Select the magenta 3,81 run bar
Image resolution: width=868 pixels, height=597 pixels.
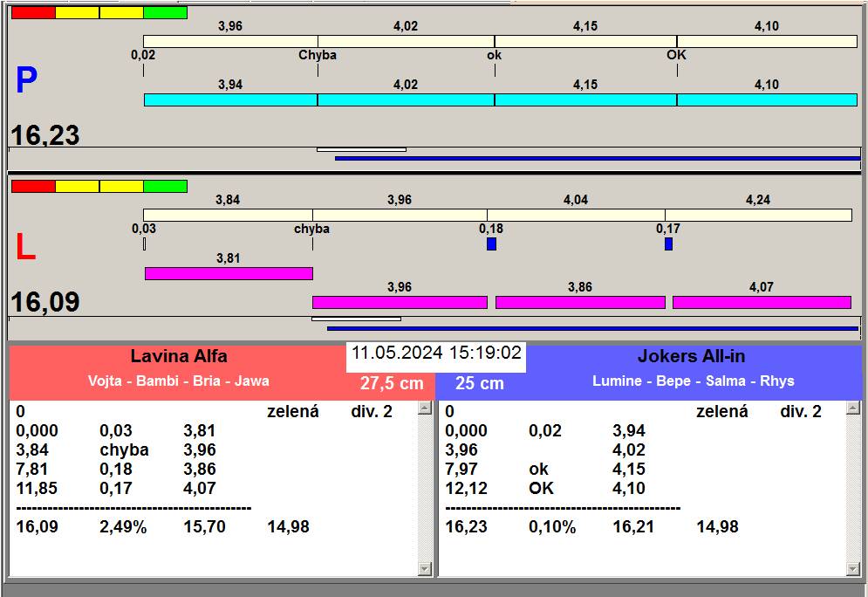(x=229, y=273)
